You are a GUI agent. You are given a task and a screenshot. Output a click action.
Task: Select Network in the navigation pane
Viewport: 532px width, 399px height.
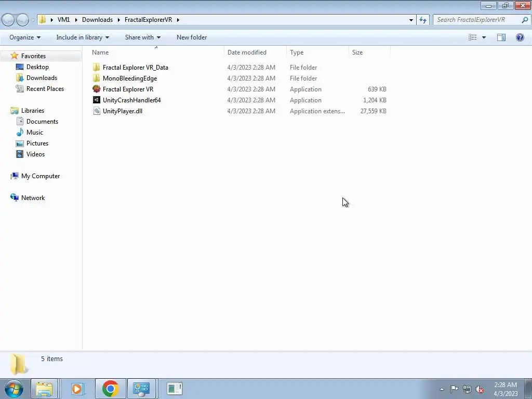coord(33,197)
